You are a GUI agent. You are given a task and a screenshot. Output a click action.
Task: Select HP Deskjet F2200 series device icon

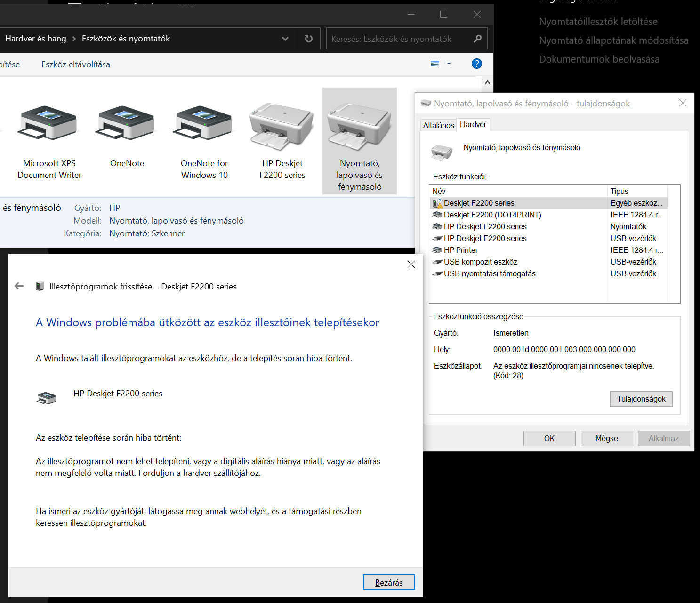[x=281, y=126]
